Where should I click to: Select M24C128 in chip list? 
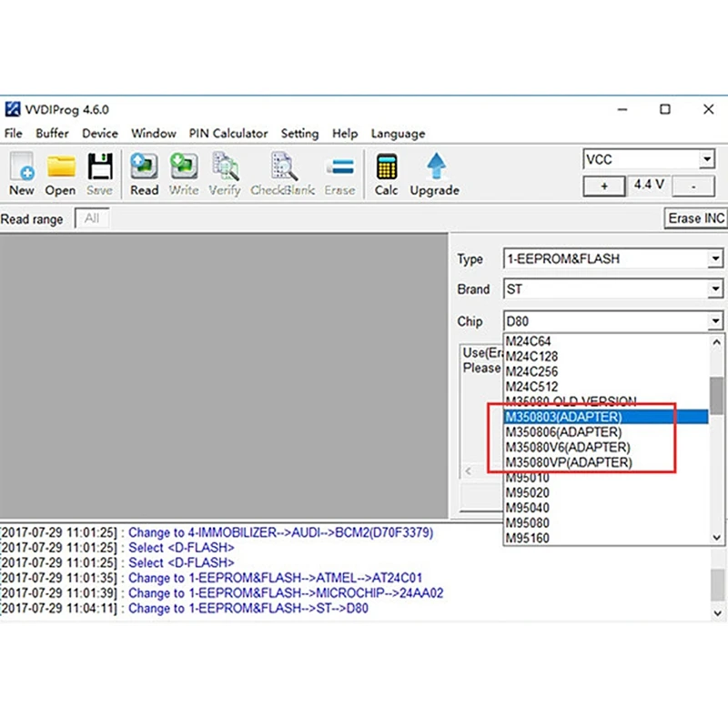click(x=606, y=357)
